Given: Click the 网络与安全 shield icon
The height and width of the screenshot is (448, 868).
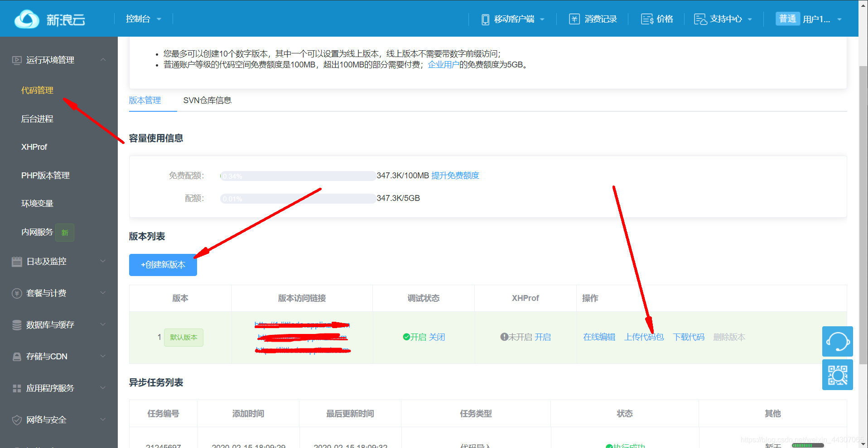Looking at the screenshot, I should 17,420.
